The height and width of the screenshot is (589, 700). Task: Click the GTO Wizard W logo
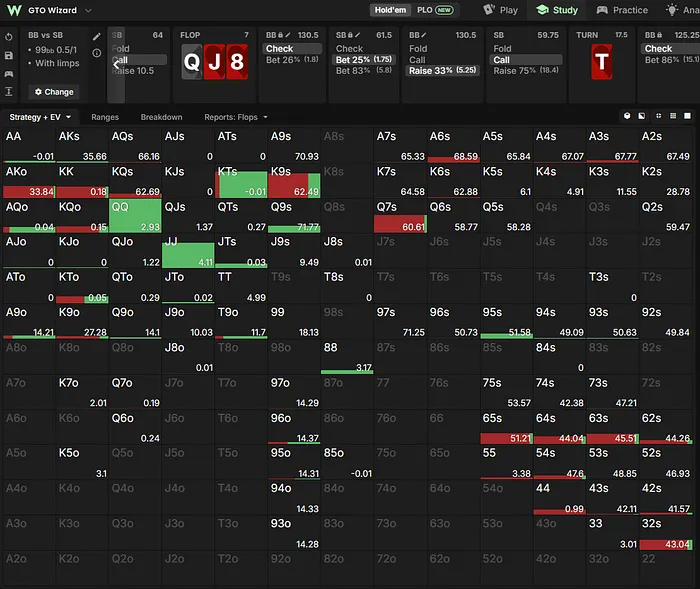click(x=14, y=10)
